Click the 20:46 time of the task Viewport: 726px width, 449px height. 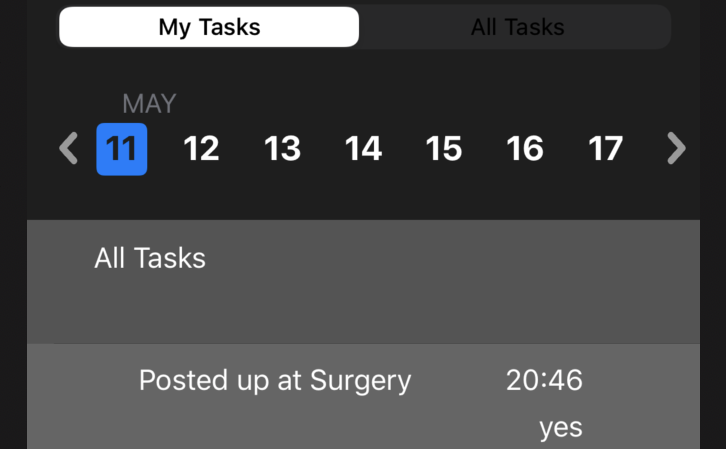pos(544,380)
